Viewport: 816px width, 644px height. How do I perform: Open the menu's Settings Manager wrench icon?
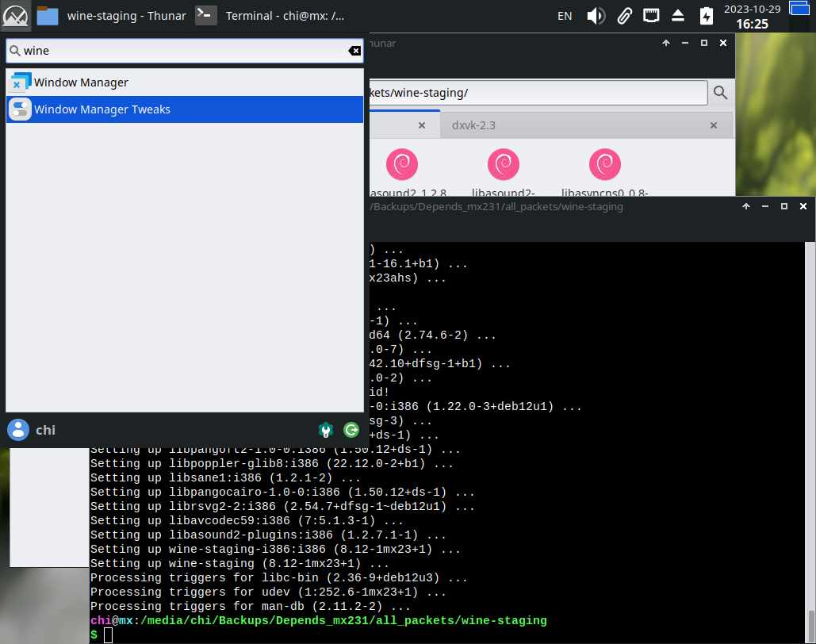325,430
